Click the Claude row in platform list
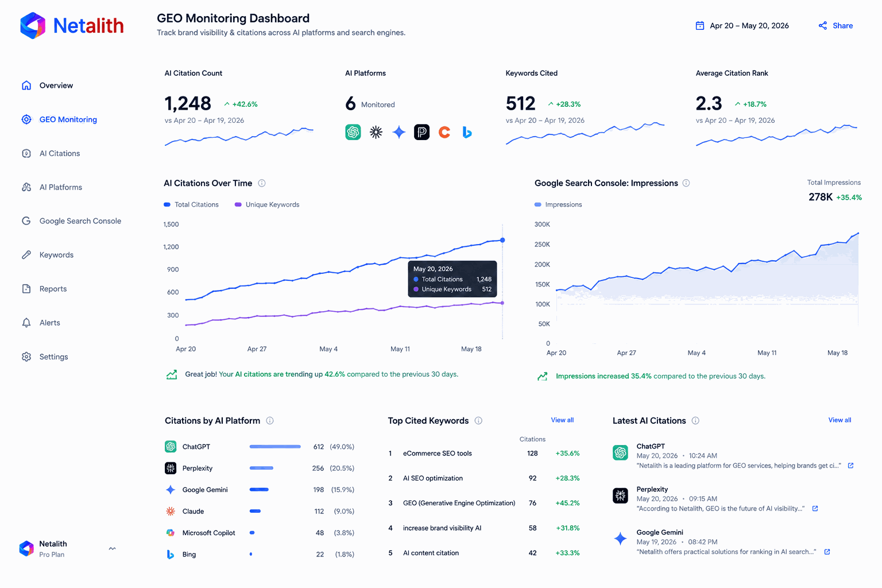882x588 pixels. [x=260, y=511]
